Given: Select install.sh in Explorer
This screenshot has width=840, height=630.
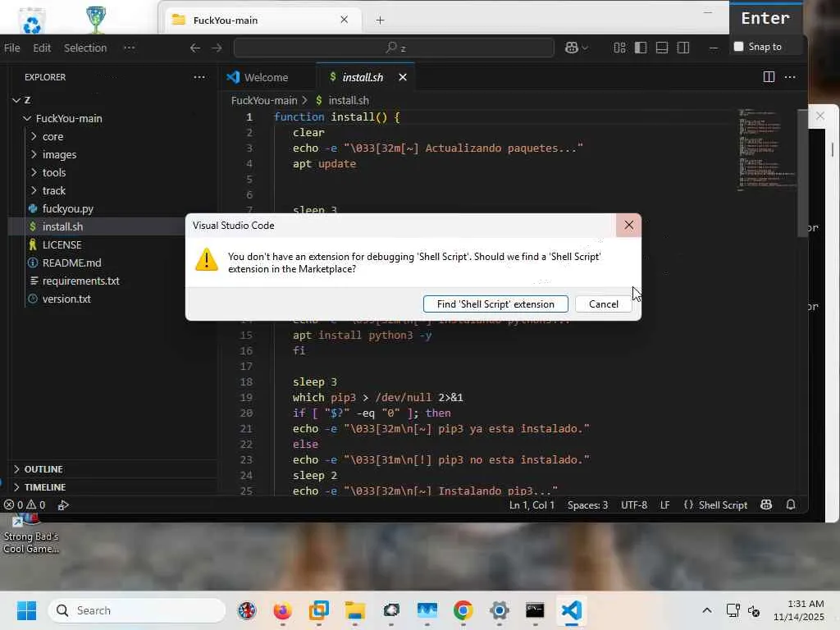Looking at the screenshot, I should [62, 226].
